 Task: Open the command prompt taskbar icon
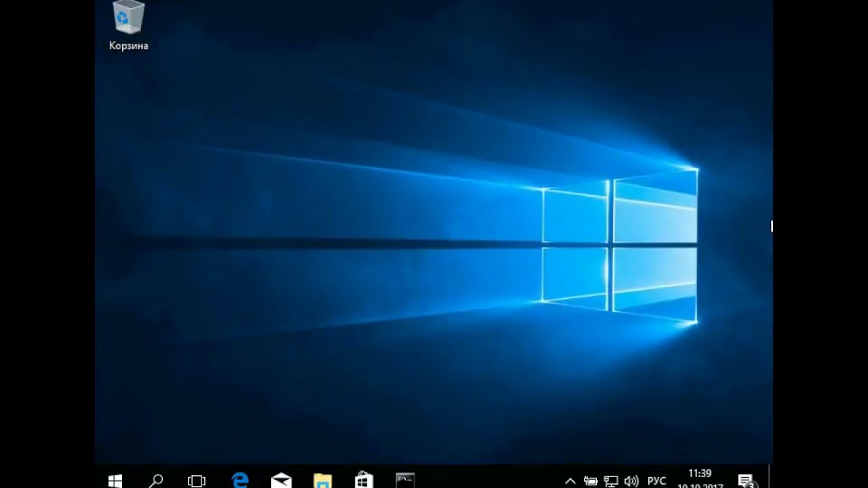point(406,481)
